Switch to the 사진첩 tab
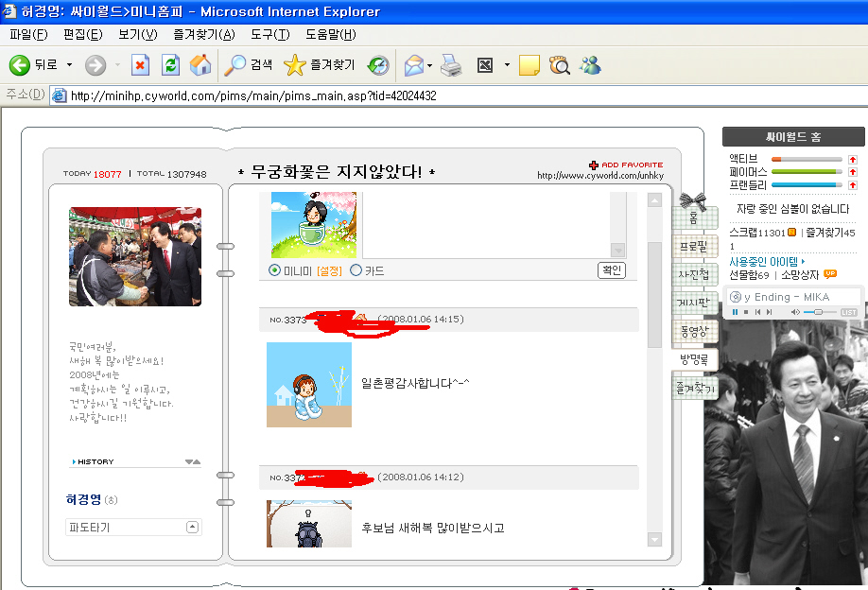The width and height of the screenshot is (868, 590). tap(694, 274)
